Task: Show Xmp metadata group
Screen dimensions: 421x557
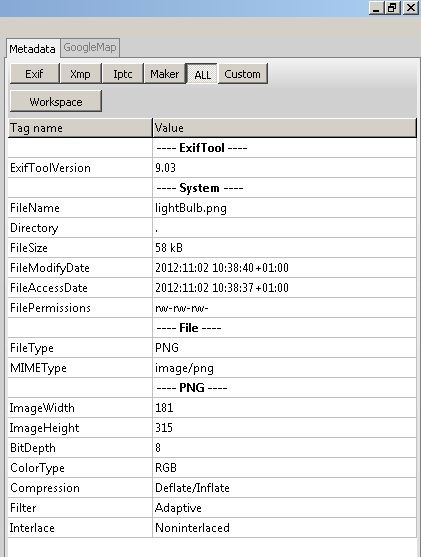Action: point(81,74)
